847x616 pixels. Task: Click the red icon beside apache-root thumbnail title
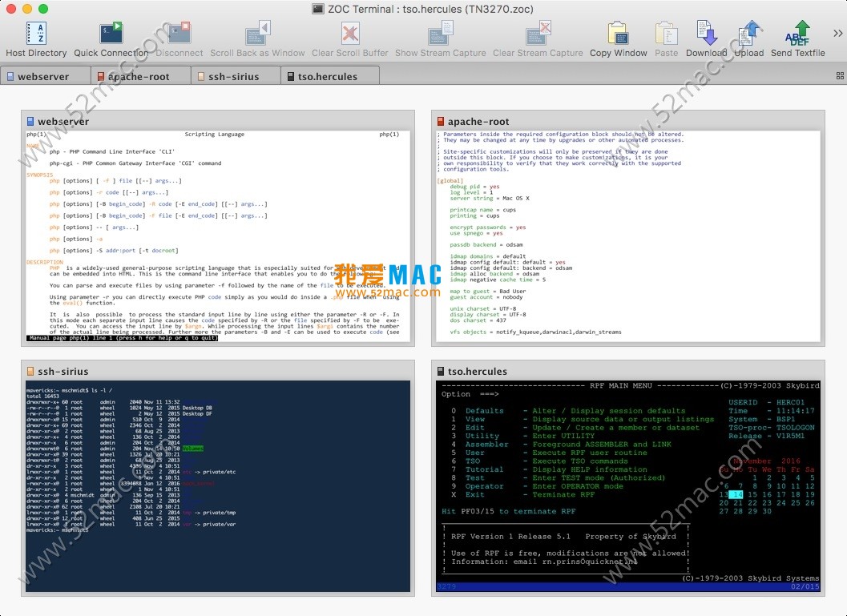click(440, 122)
